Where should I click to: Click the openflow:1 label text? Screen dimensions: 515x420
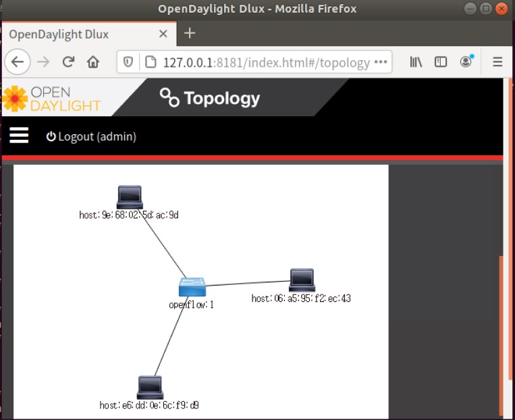pyautogui.click(x=191, y=305)
